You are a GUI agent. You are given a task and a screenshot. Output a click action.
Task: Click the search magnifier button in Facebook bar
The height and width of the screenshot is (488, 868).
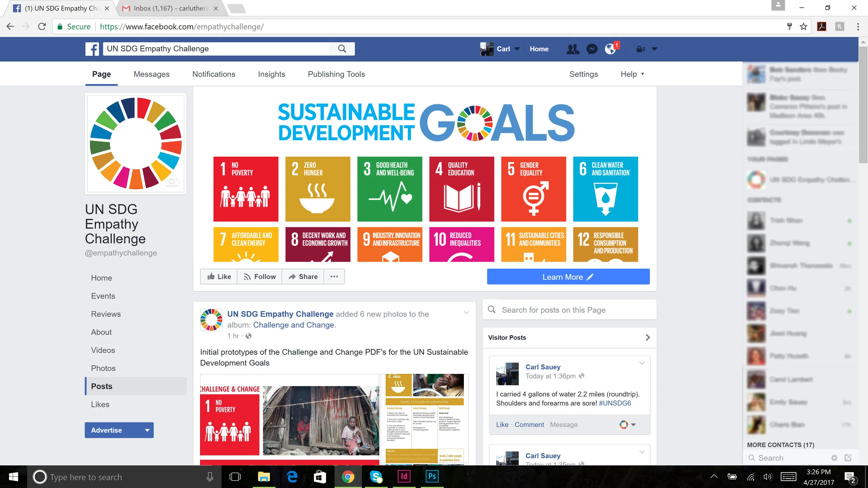[342, 49]
